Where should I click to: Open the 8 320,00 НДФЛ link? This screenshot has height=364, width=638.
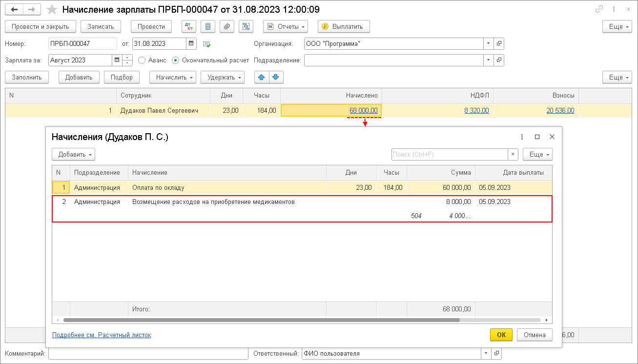coord(476,111)
